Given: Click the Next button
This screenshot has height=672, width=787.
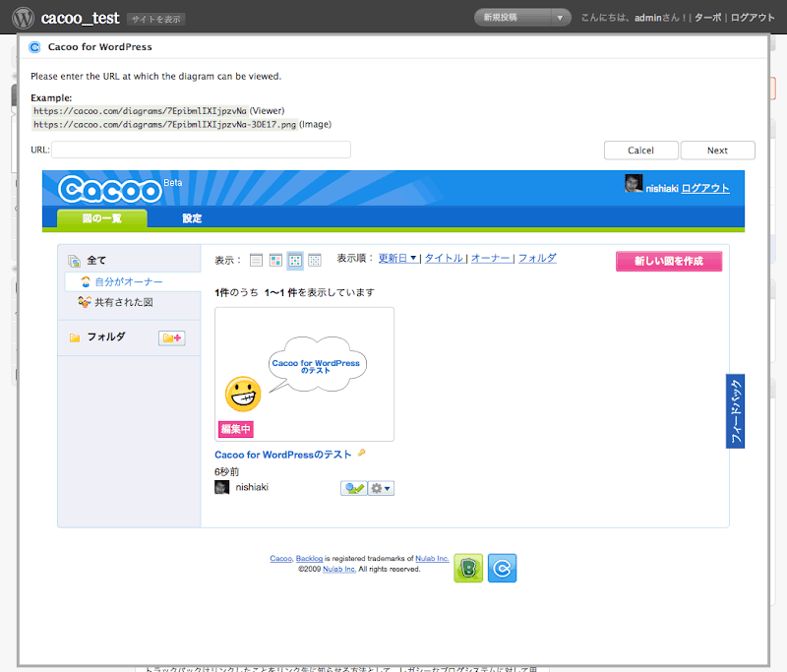Looking at the screenshot, I should pos(718,151).
